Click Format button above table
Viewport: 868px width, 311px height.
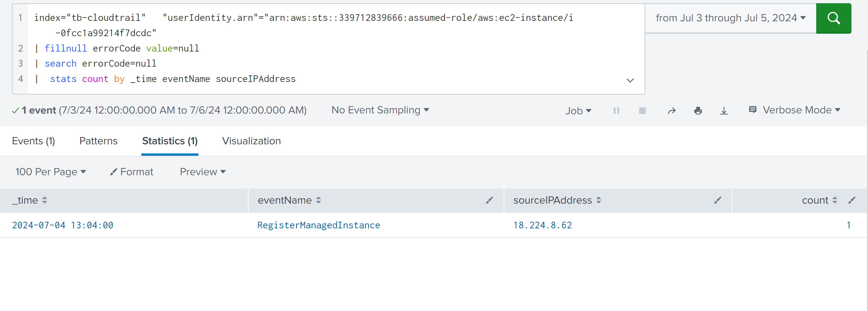pyautogui.click(x=132, y=172)
